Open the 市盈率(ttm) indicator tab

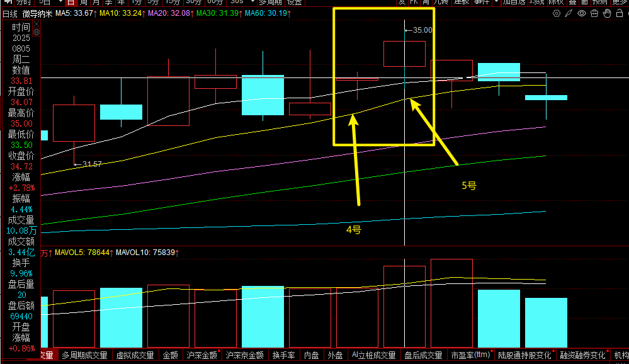coord(470,356)
